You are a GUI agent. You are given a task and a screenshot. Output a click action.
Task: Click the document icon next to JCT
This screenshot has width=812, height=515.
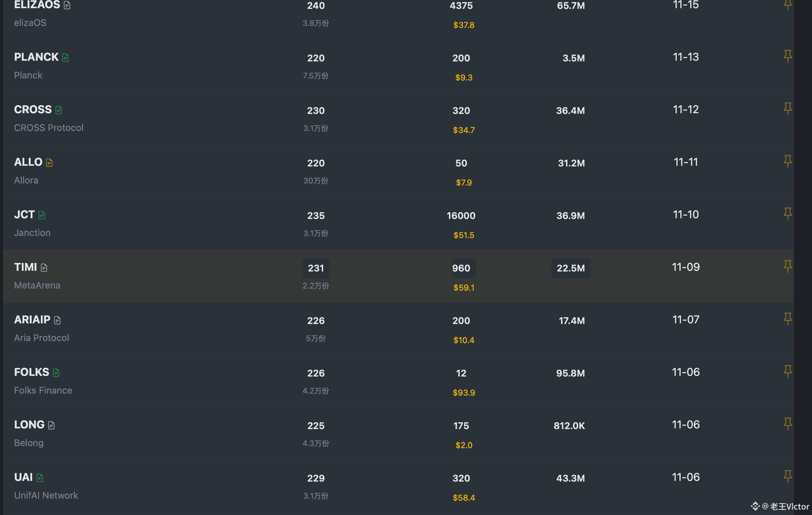click(x=42, y=215)
